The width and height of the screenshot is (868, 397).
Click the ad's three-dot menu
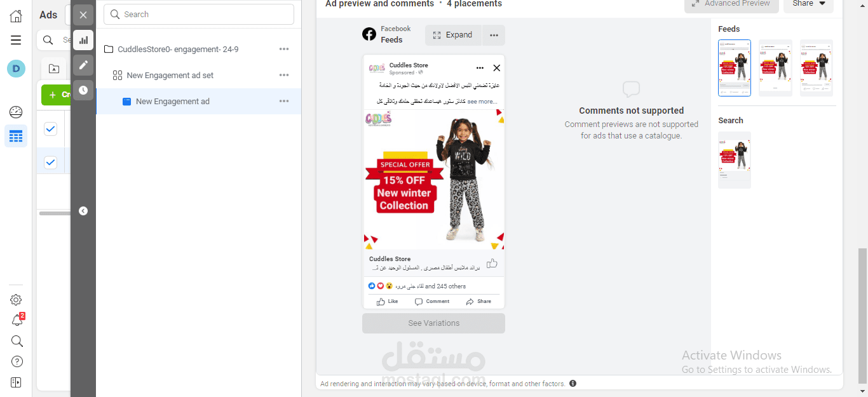click(x=480, y=68)
